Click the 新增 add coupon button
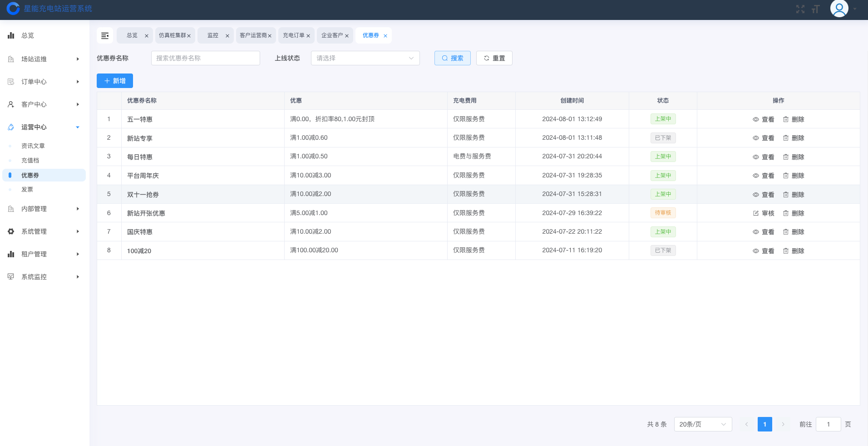 (114, 81)
